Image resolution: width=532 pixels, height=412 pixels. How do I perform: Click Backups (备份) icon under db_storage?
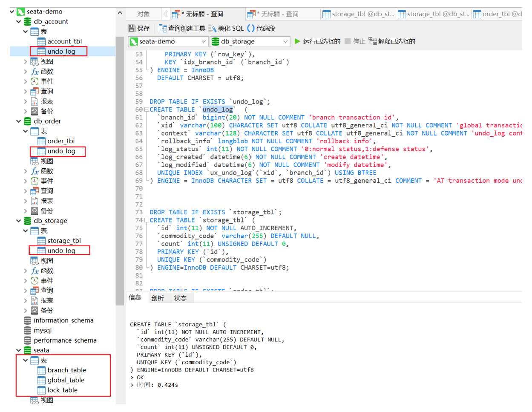[x=35, y=311]
